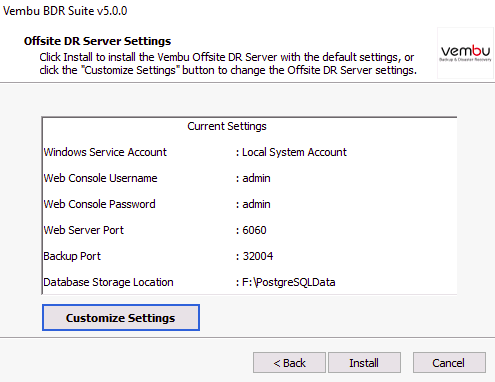The image size is (495, 382).
Task: Click the 32004 backup port value
Action: (x=258, y=256)
